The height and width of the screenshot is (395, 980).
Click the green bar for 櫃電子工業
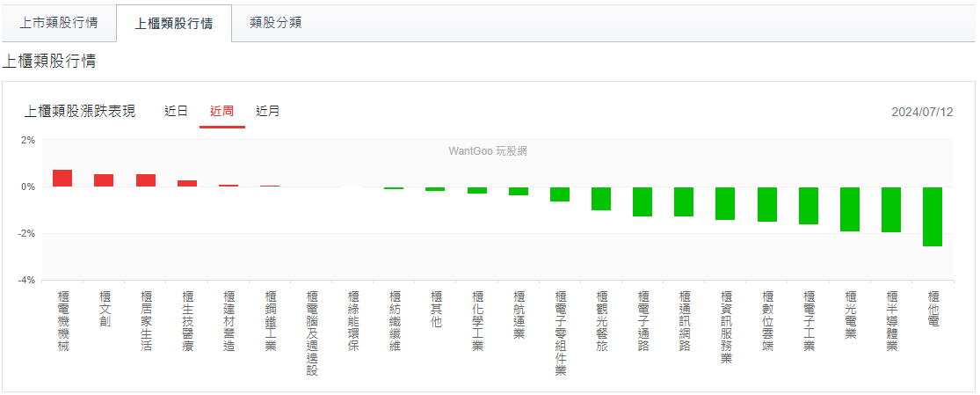coord(809,206)
